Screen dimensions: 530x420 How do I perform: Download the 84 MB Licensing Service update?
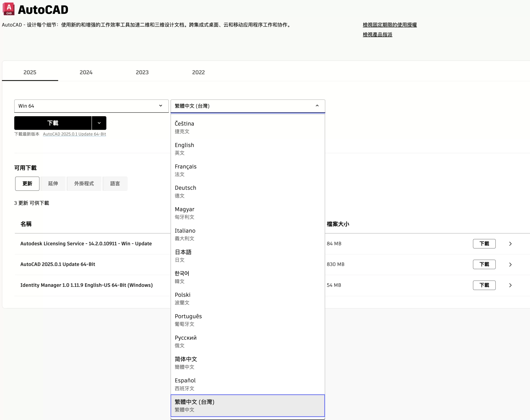484,244
